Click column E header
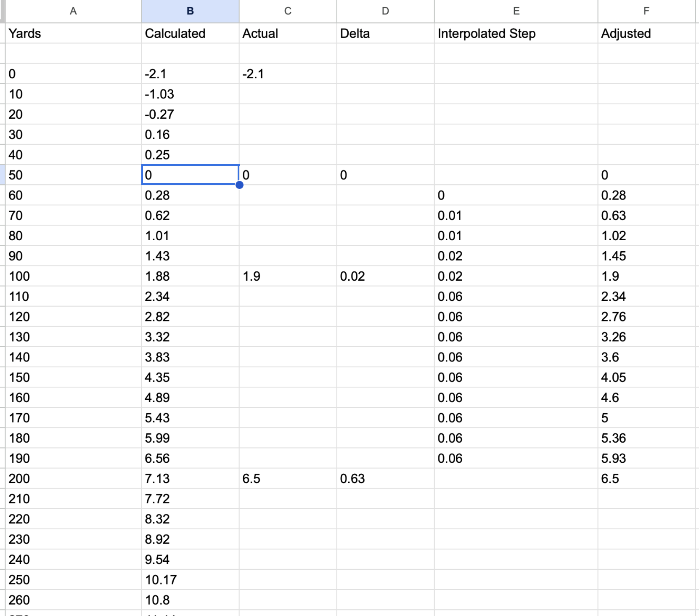This screenshot has height=616, width=699. (x=516, y=11)
